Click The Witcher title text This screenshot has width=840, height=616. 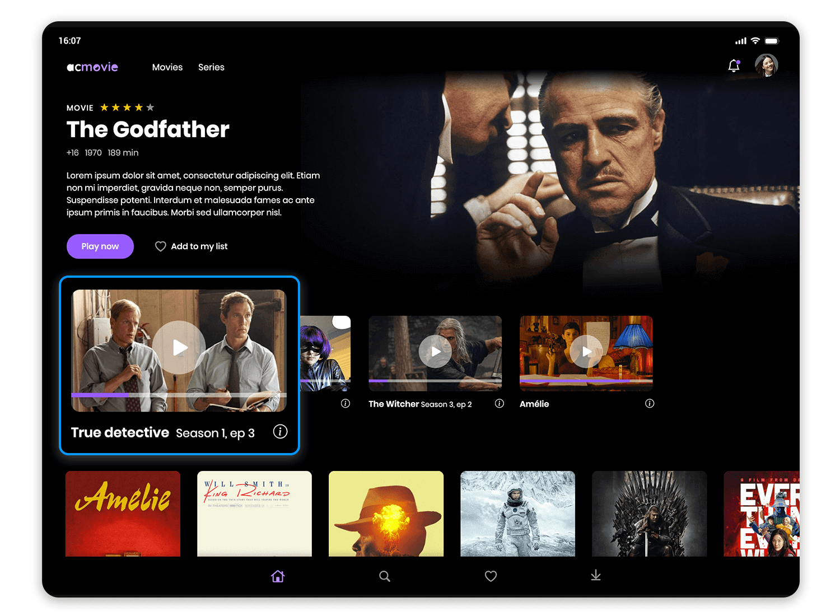pos(394,404)
